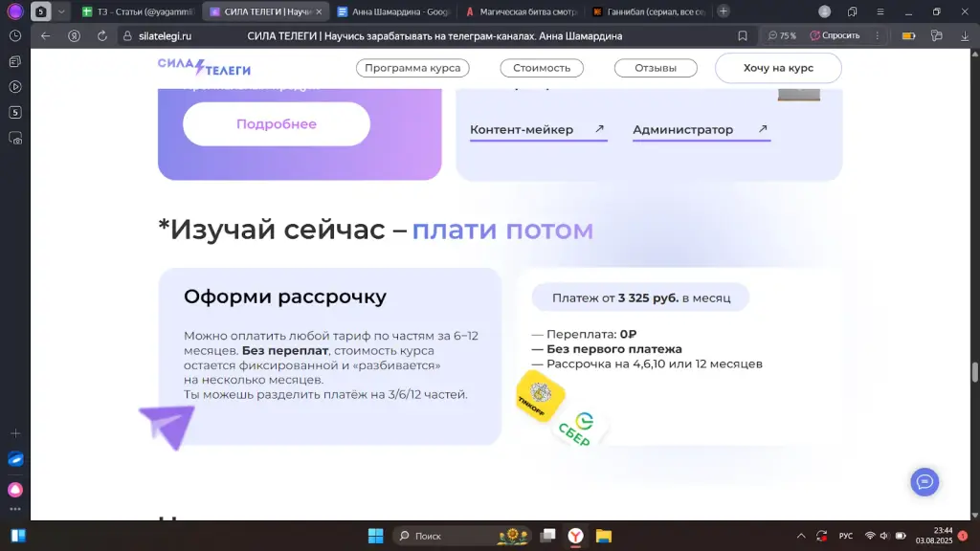Show hidden tray icons chevron
The width and height of the screenshot is (980, 551).
click(x=801, y=536)
